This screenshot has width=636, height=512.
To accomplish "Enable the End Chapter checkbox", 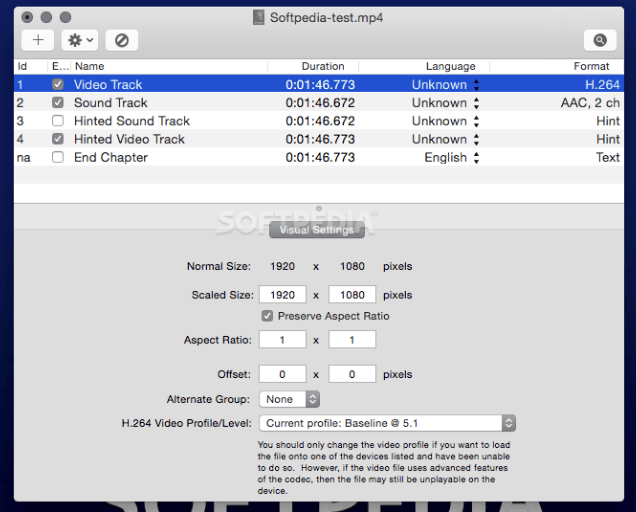I will pos(58,157).
